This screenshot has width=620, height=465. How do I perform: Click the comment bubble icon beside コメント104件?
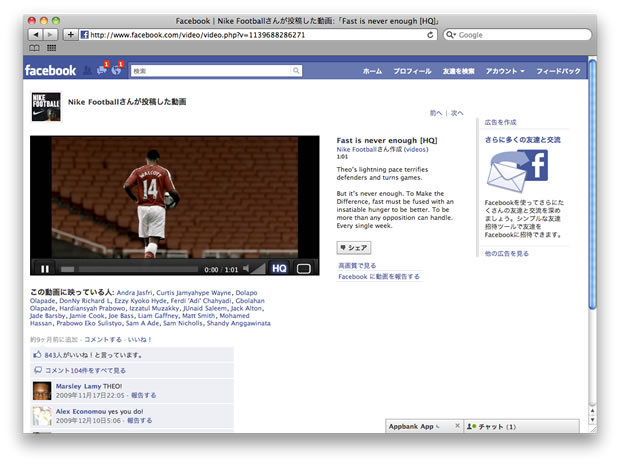click(x=38, y=370)
